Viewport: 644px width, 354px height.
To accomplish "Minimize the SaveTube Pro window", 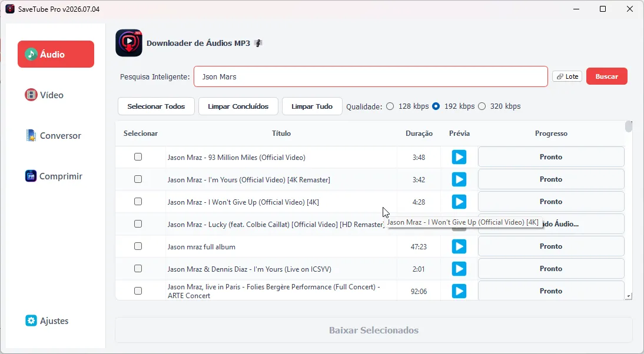I will click(576, 9).
